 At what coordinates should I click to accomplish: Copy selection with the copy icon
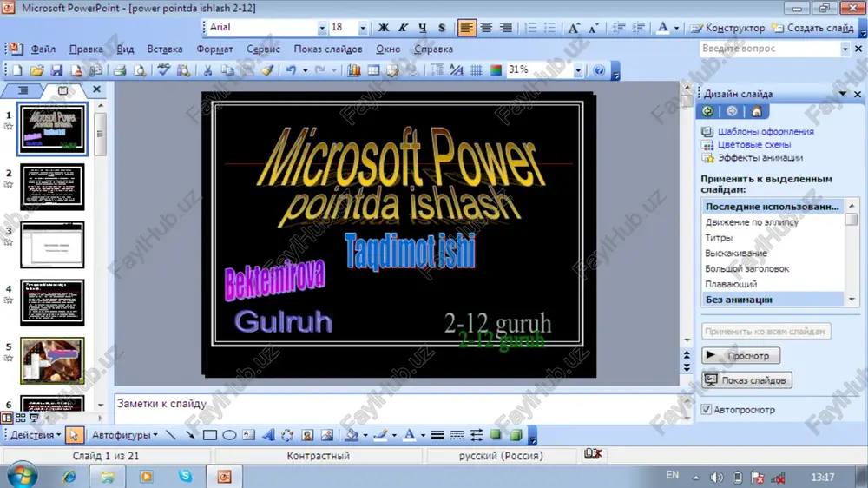tap(227, 70)
